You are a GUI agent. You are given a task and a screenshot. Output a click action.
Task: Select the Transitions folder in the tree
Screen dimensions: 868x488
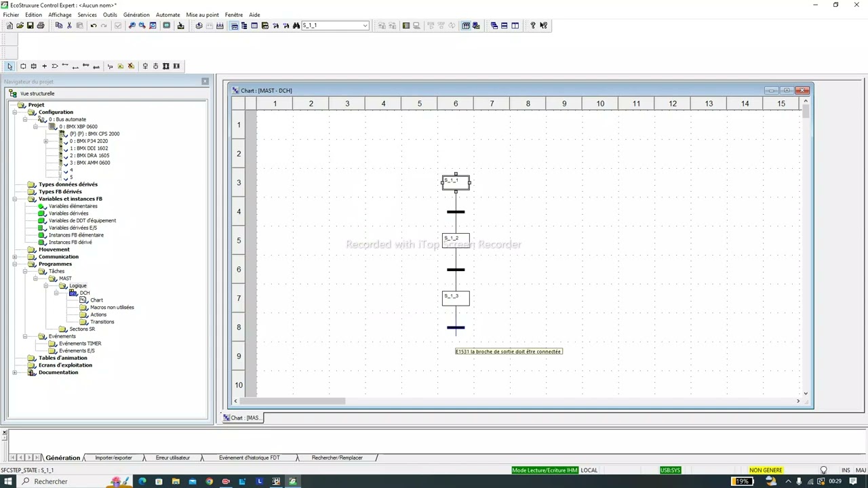(102, 322)
